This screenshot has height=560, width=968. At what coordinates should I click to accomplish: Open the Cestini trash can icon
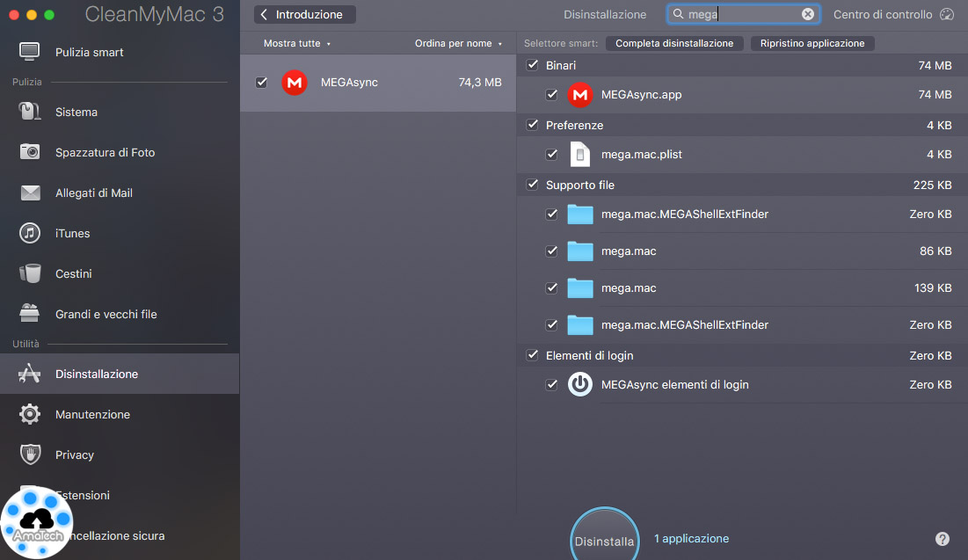[30, 273]
